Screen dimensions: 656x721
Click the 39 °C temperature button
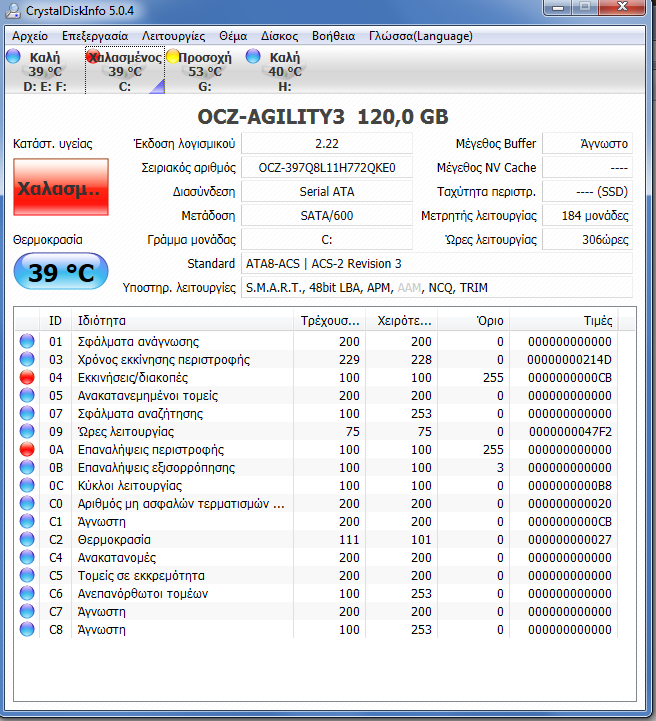[x=61, y=271]
